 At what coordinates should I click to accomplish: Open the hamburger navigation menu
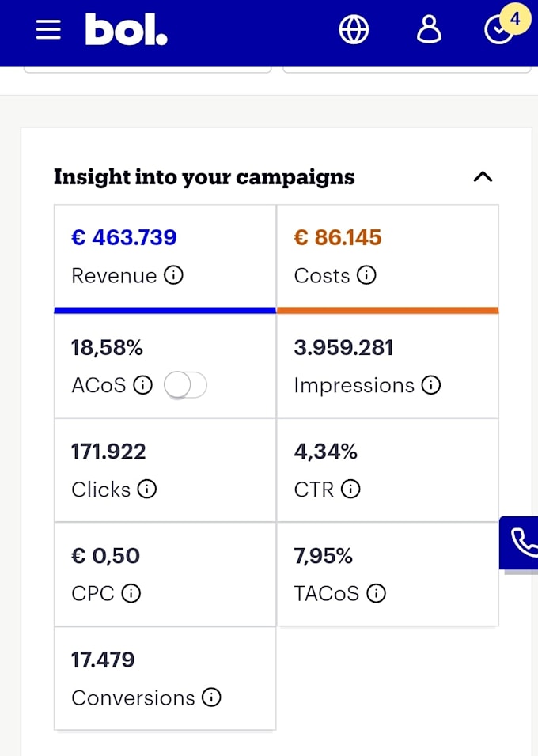pyautogui.click(x=48, y=30)
